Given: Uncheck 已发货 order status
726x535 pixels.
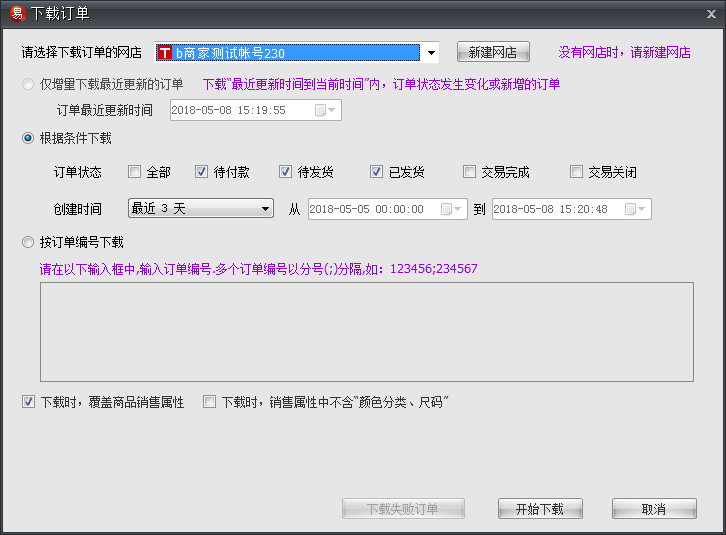Looking at the screenshot, I should tap(376, 172).
